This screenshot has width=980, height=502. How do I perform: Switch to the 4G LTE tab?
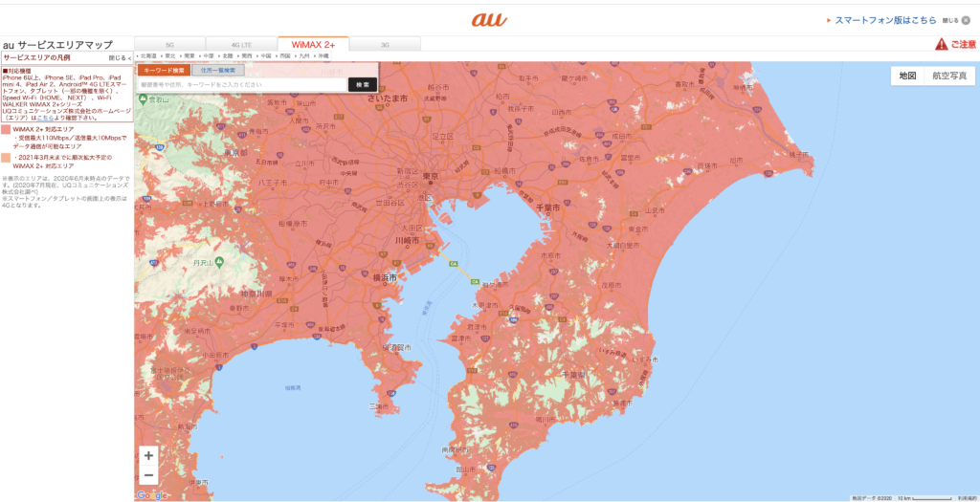click(241, 44)
